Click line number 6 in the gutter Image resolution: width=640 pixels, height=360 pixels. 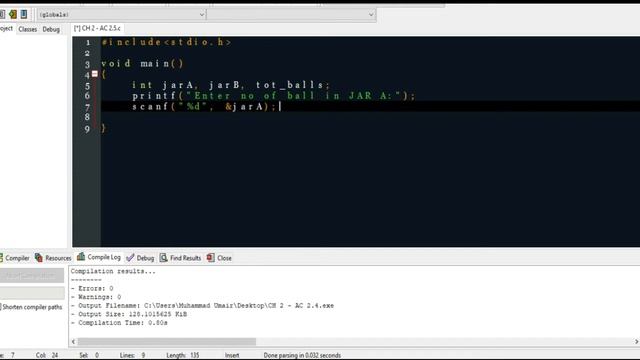(x=87, y=96)
